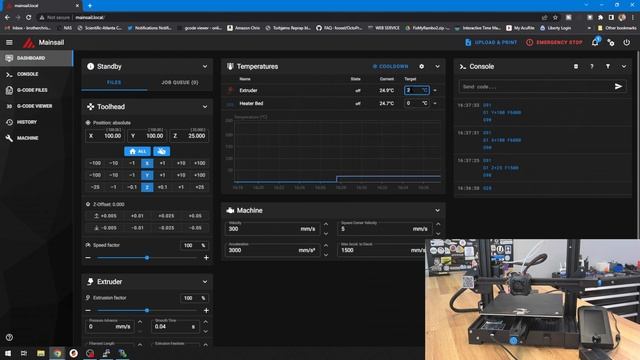This screenshot has width=640, height=360.
Task: Move Y axis by -10
Action: coord(113,175)
